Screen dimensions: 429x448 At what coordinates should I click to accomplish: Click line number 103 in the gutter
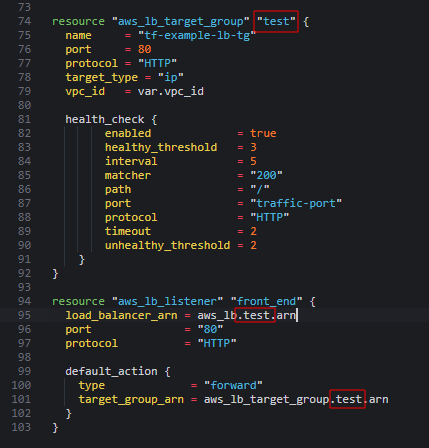[x=21, y=427]
